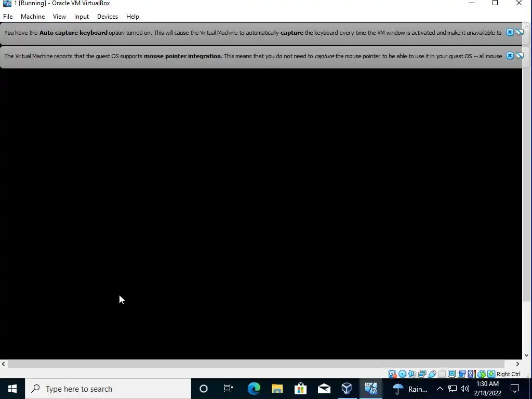Click the Type here to search box

pos(108,389)
